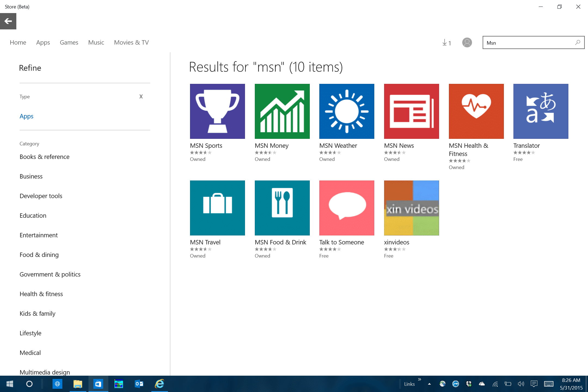The image size is (588, 392).
Task: Filter by Entertainment category
Action: point(39,235)
